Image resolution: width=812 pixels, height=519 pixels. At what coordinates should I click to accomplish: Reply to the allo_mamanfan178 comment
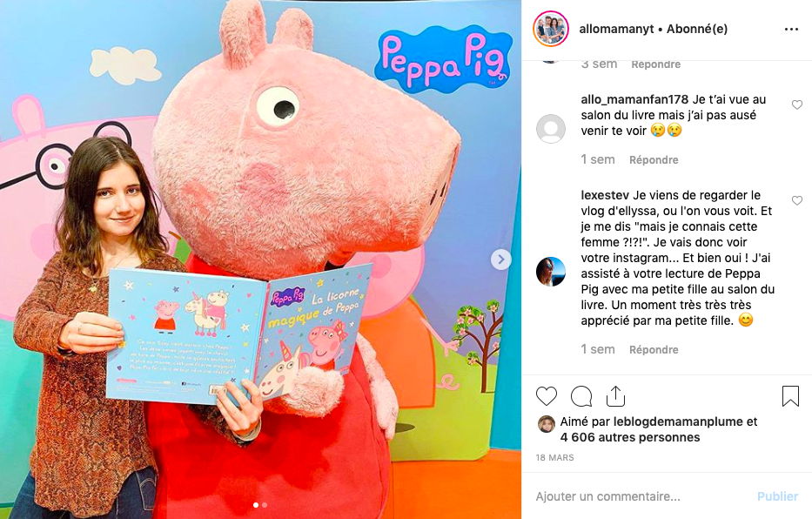(654, 160)
